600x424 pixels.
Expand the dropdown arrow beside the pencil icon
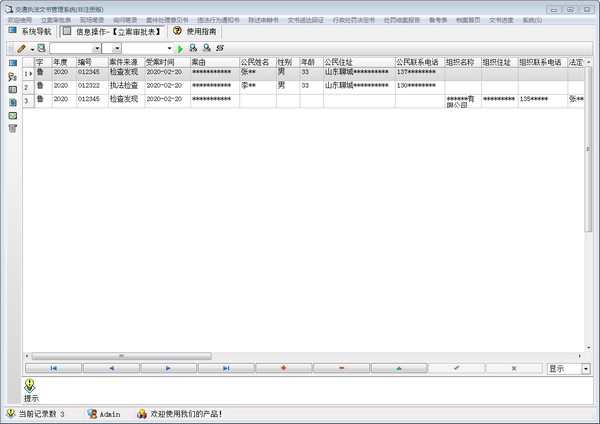click(x=32, y=48)
